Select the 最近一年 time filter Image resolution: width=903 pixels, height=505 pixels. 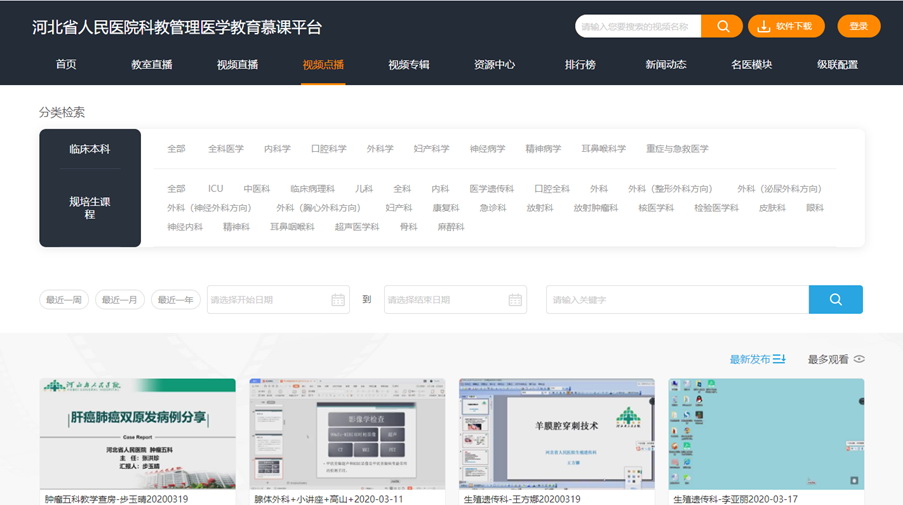[176, 300]
